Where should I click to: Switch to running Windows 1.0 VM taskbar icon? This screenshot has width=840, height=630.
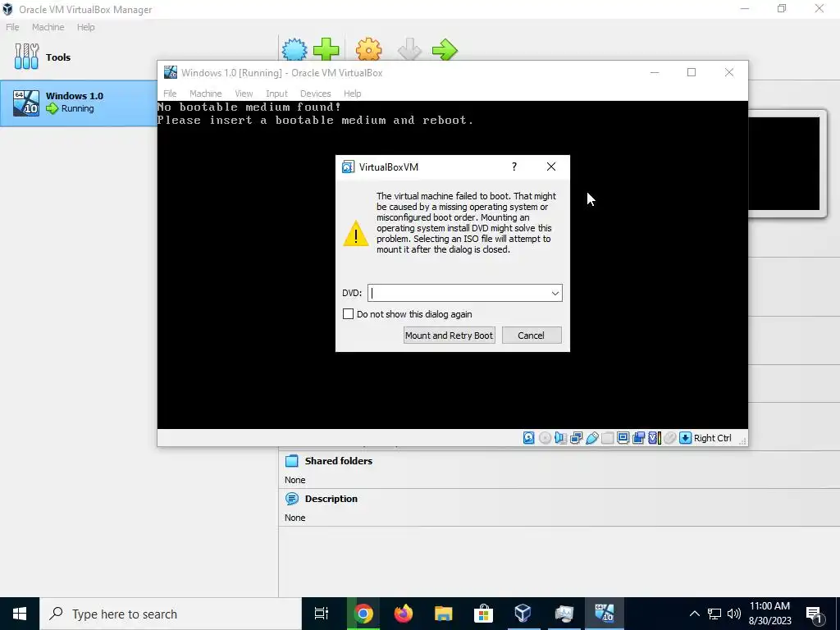click(x=605, y=614)
